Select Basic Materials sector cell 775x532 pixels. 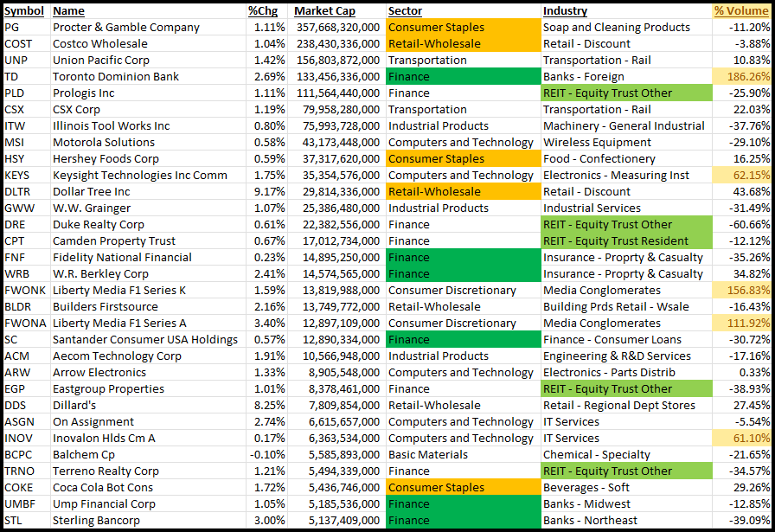[x=463, y=454]
